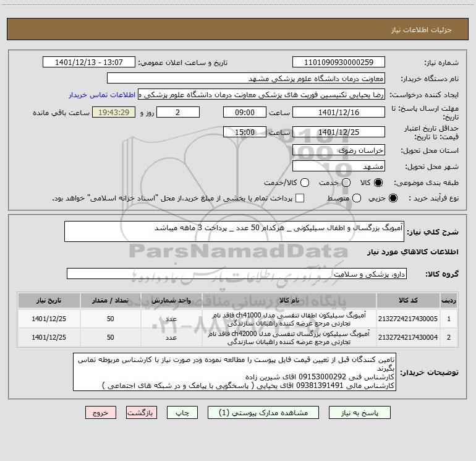Screen dimensions: 476x461
Task: Click the request creator field رضا یحیایی
Action: pyautogui.click(x=261, y=95)
